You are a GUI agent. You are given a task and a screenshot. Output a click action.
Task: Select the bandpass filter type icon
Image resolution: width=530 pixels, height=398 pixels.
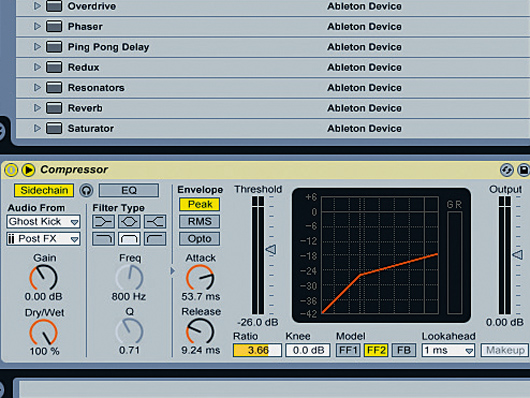click(x=129, y=239)
